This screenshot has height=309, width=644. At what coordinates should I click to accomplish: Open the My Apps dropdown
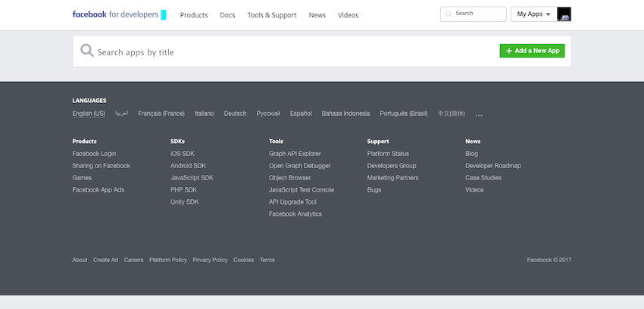(533, 14)
